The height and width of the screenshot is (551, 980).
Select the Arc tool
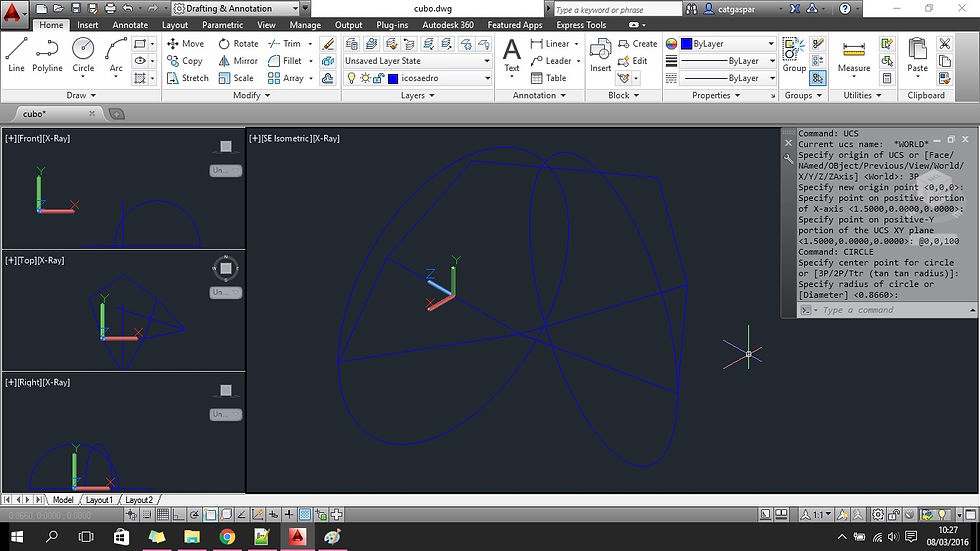[116, 55]
